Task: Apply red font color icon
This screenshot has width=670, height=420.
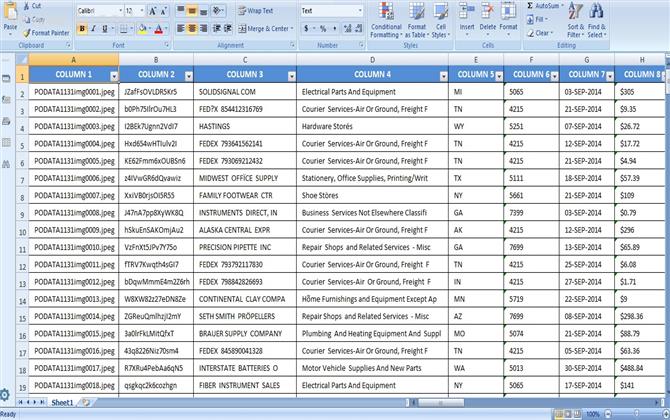Action: (x=159, y=29)
